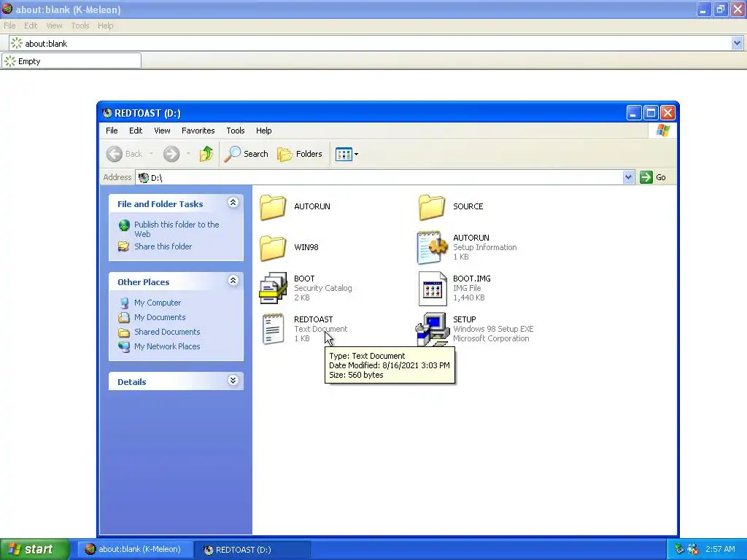This screenshot has height=560, width=747.
Task: Select the AUTORUN Setup Information file icon
Action: 433,248
